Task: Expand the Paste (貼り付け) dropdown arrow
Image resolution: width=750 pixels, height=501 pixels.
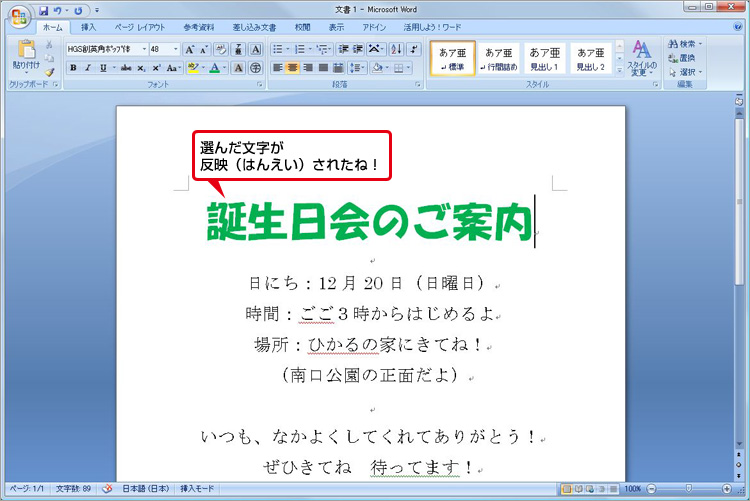Action: (26, 73)
